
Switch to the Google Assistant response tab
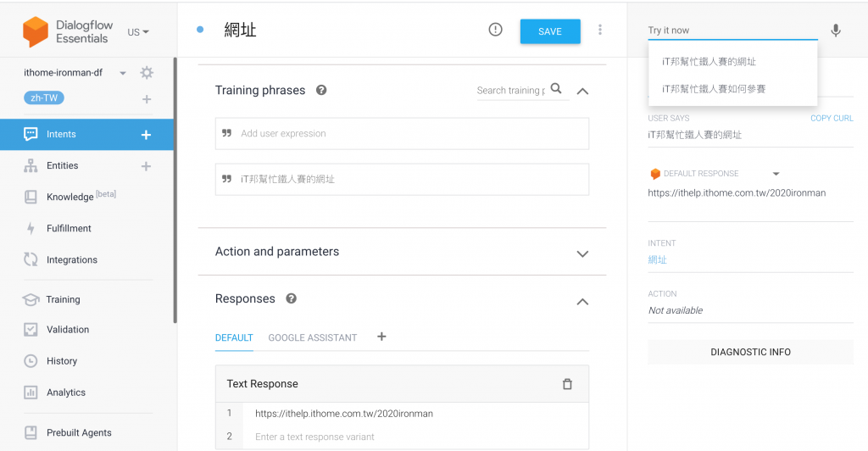pos(312,337)
